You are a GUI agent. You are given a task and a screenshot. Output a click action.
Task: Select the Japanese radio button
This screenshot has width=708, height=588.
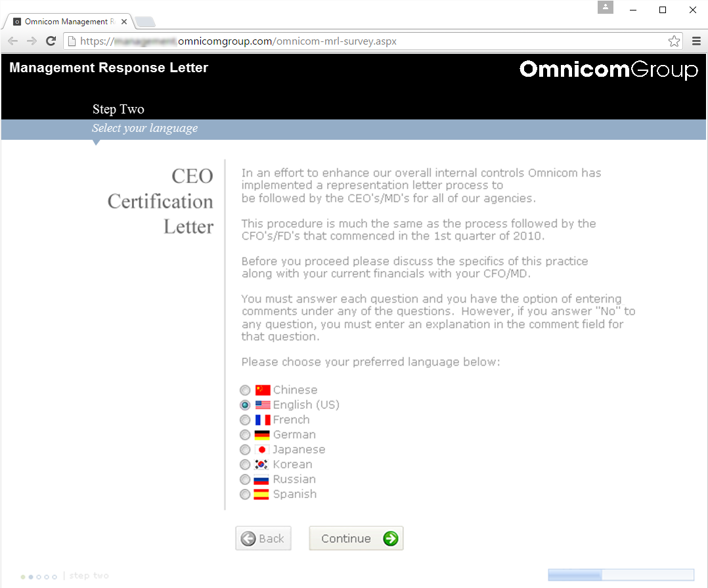tap(245, 450)
